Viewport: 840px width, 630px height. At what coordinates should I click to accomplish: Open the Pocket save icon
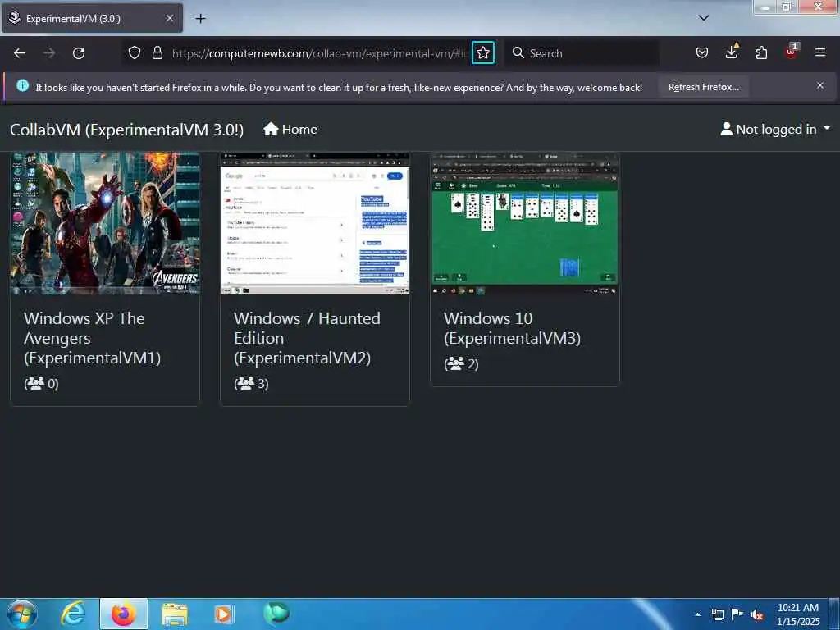(702, 52)
